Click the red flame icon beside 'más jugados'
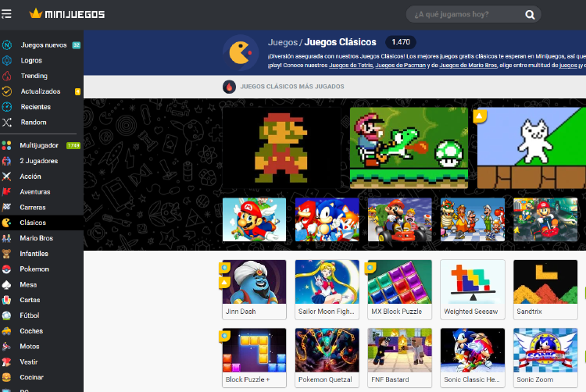This screenshot has width=586, height=392. pyautogui.click(x=229, y=87)
